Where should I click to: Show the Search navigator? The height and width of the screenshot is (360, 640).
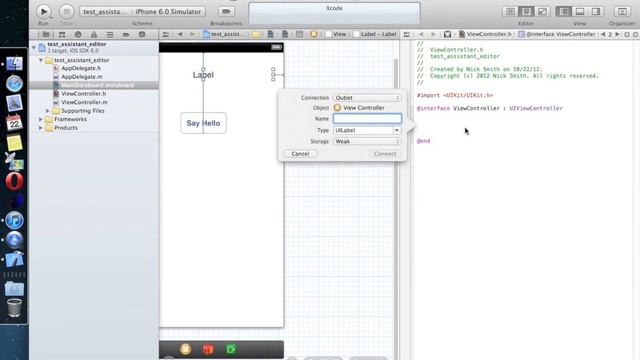(x=78, y=35)
